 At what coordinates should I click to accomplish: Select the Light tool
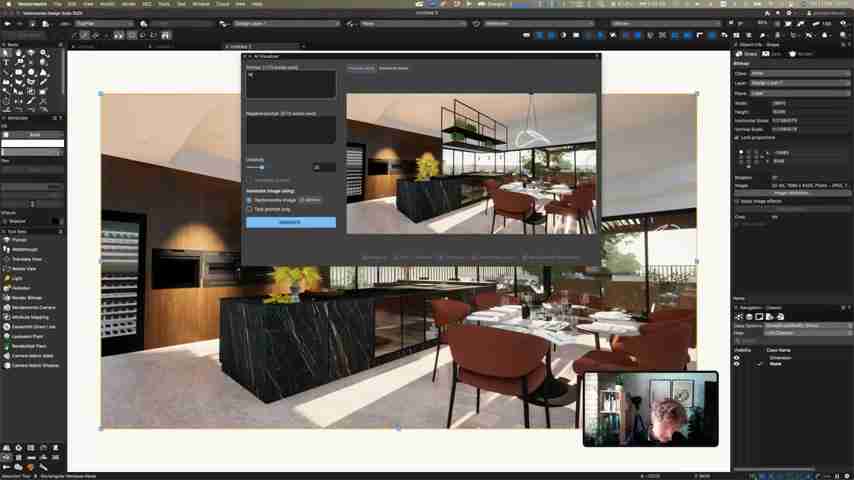[x=17, y=278]
